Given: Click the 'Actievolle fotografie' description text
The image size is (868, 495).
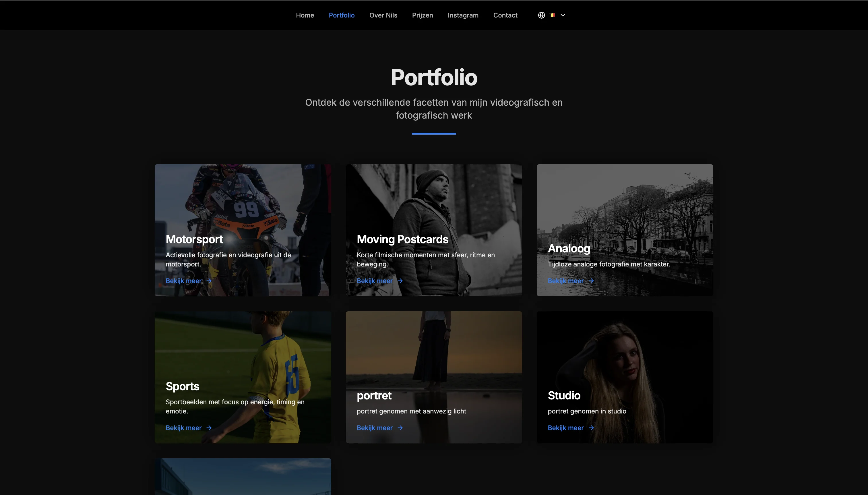Looking at the screenshot, I should pyautogui.click(x=228, y=259).
